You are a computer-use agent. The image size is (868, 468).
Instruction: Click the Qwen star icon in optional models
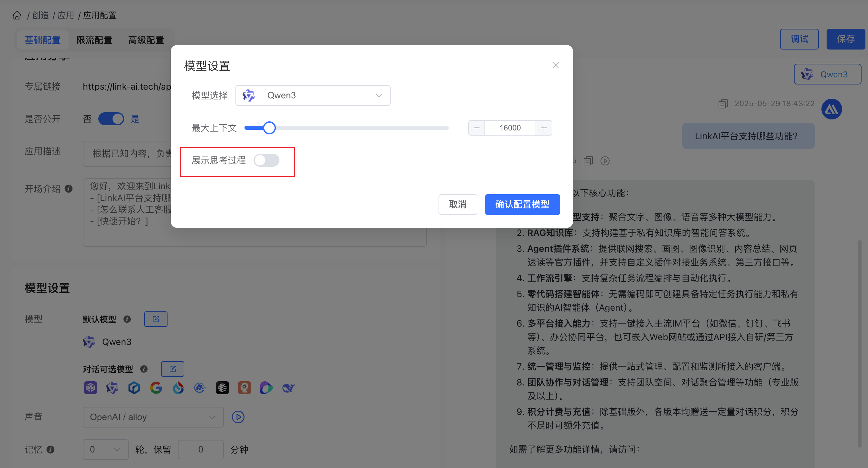[112, 388]
